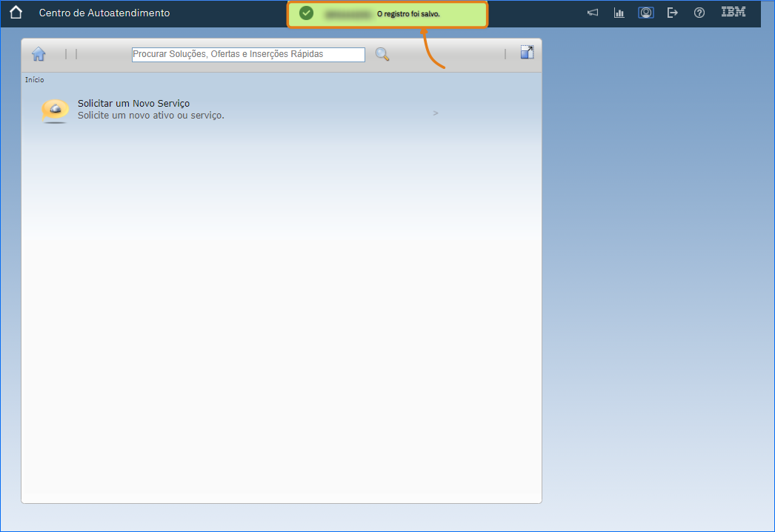Image resolution: width=775 pixels, height=532 pixels.
Task: Open the user profile icon
Action: click(x=646, y=13)
